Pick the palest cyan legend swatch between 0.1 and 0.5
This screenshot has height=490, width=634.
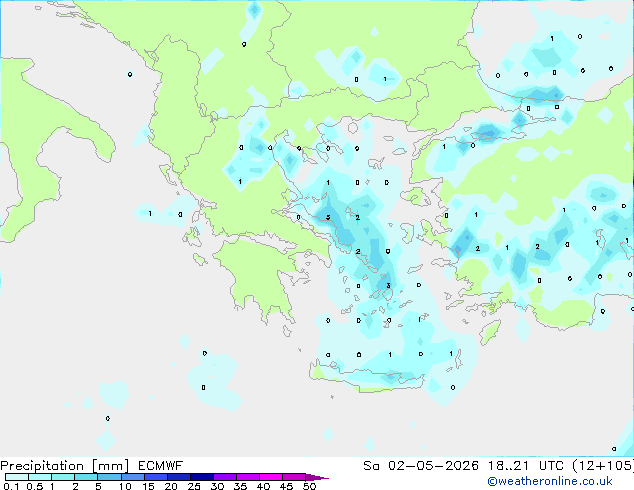click(17, 477)
